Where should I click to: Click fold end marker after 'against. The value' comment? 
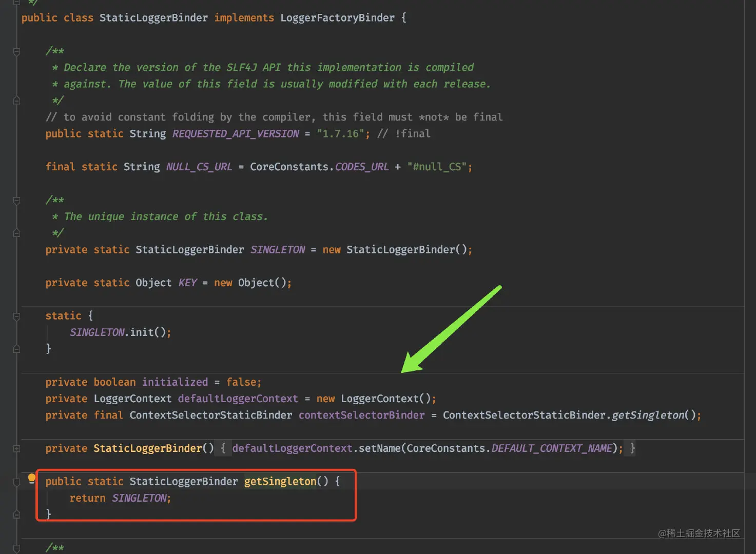click(x=16, y=101)
